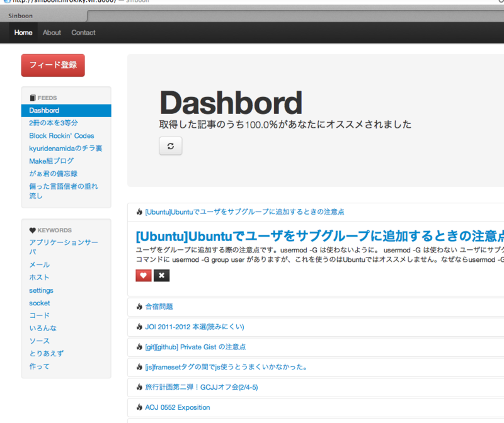504x423 pixels.
Task: Click flame icon beside 旅行計画第二弾 article
Action: coord(139,387)
